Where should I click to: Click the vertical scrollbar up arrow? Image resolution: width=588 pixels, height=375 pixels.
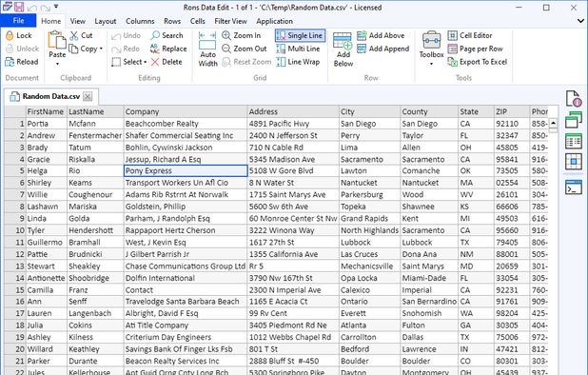pyautogui.click(x=553, y=123)
